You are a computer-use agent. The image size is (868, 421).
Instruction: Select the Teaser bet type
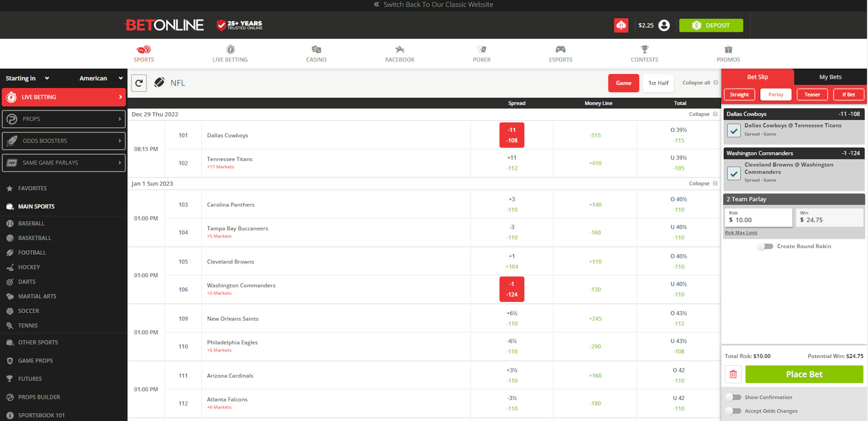point(812,94)
